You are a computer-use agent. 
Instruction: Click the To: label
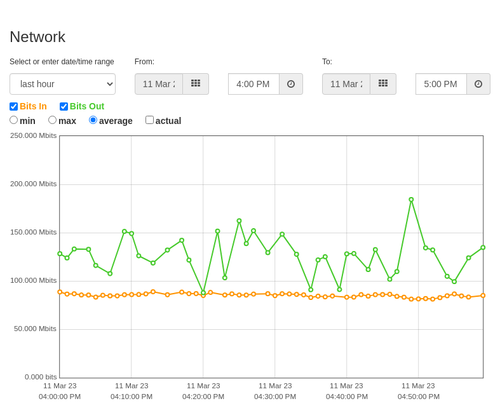(x=327, y=62)
